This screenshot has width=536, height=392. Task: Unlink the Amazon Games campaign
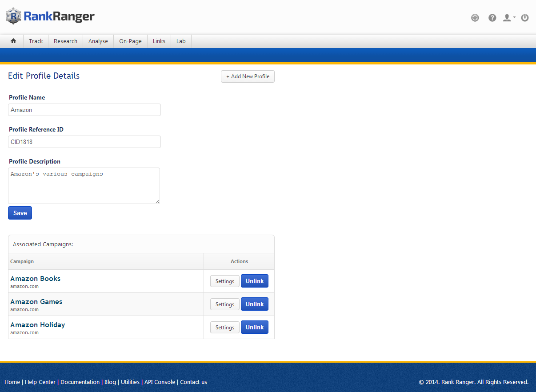tap(255, 304)
